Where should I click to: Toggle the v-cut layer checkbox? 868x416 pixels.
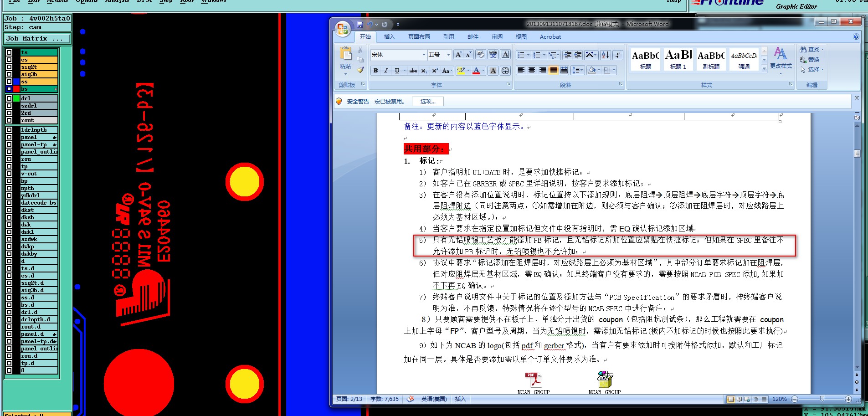point(9,174)
